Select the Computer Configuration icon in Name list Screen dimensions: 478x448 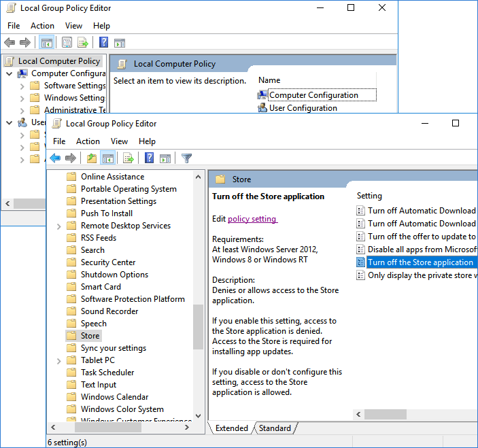pos(262,95)
